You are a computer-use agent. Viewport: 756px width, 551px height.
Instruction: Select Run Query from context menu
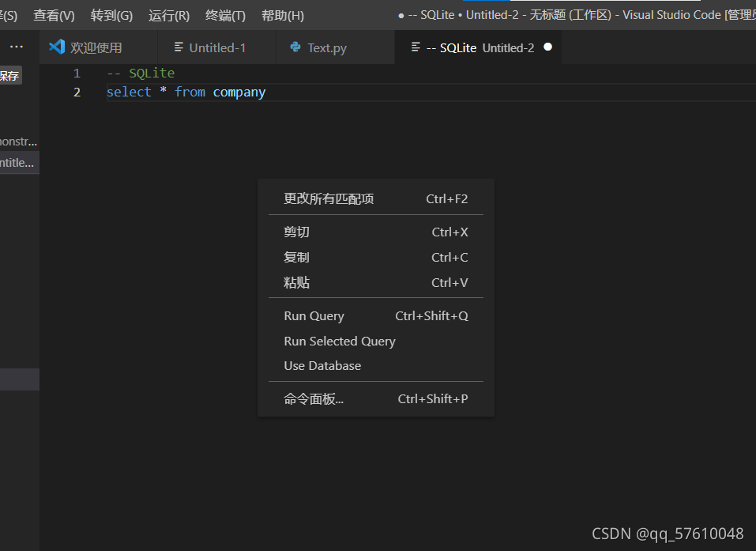(x=375, y=316)
